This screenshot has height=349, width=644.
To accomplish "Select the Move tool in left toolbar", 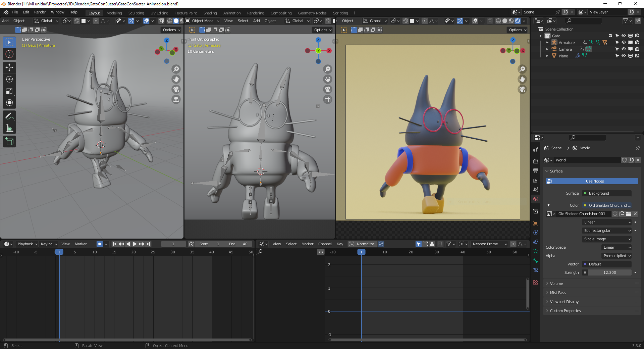I will (9, 67).
